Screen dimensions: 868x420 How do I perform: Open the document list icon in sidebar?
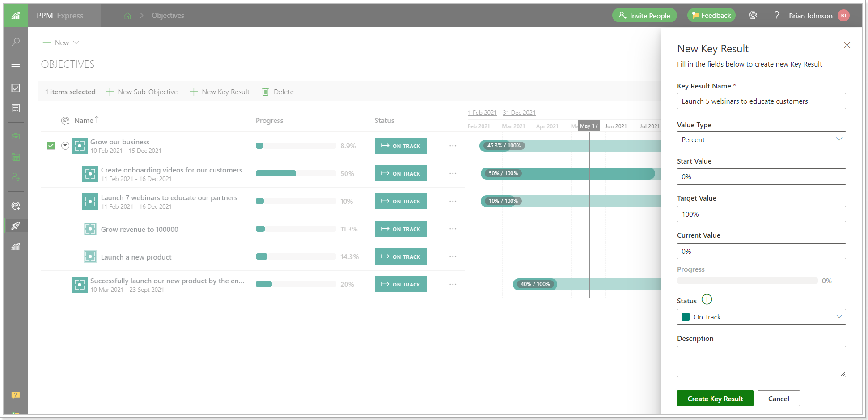coord(16,108)
